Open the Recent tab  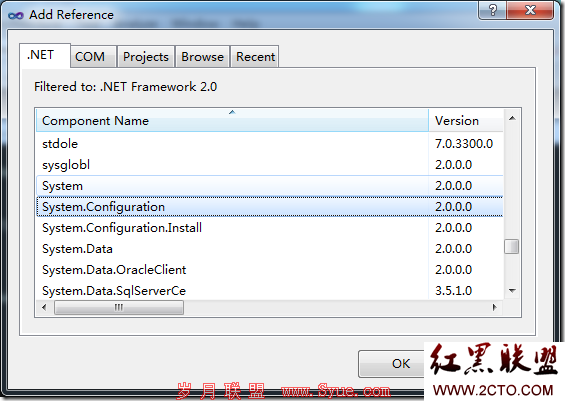[x=255, y=57]
